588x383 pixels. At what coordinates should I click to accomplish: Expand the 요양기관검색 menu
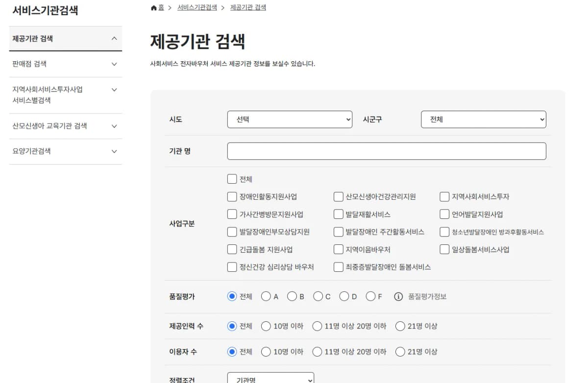click(x=114, y=151)
